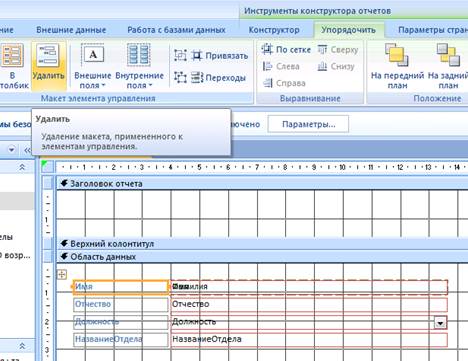Screen dimensions: 468x361
Task: Click the Удалить layout removal button
Action: (49, 66)
